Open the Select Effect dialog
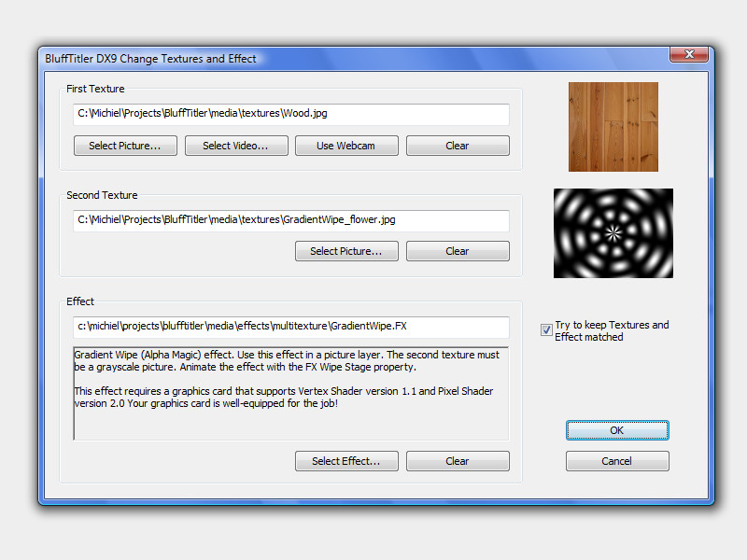The height and width of the screenshot is (560, 747). (x=346, y=461)
